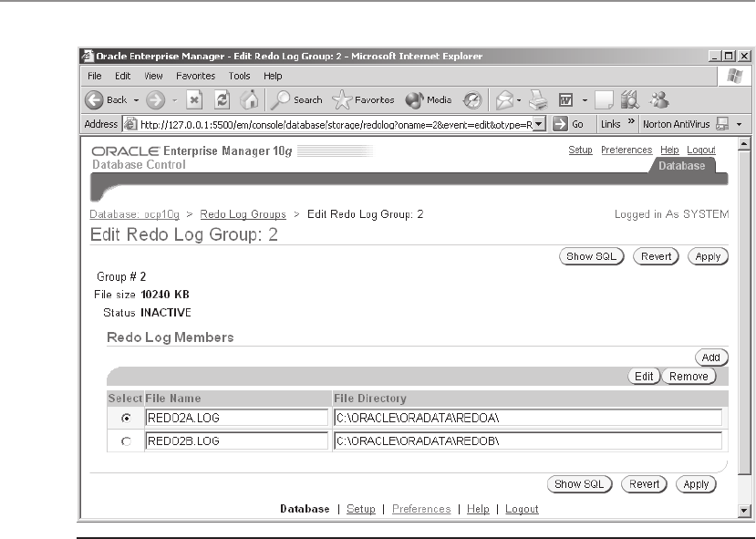Open the File menu
756x539 pixels.
[95, 76]
